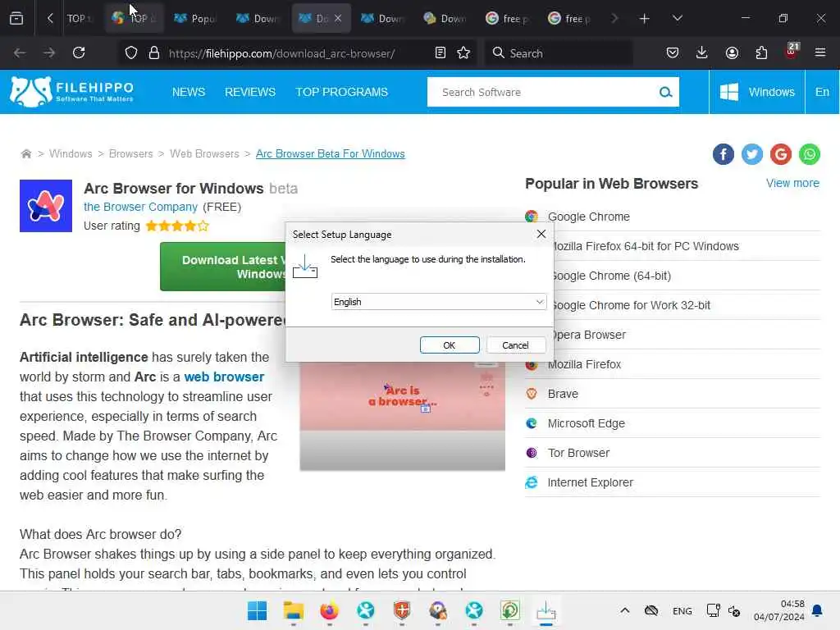Share on WhatsApp icon
The height and width of the screenshot is (630, 840).
pyautogui.click(x=810, y=154)
